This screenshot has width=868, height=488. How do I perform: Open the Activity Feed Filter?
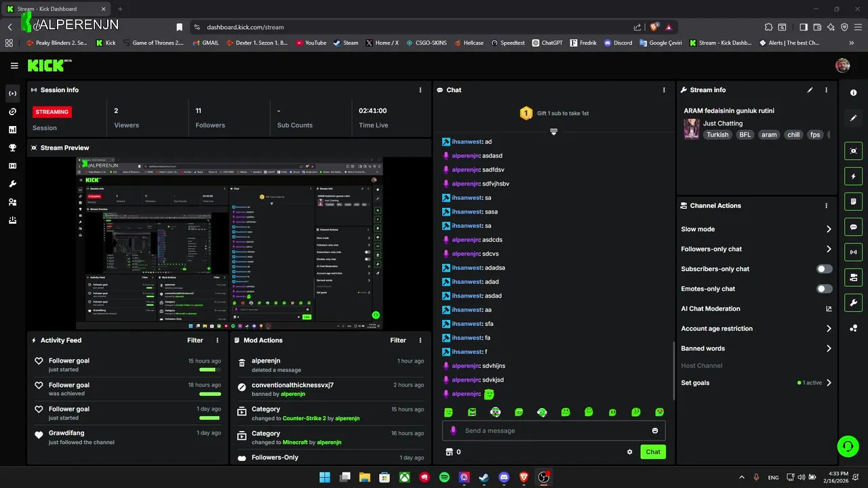195,340
